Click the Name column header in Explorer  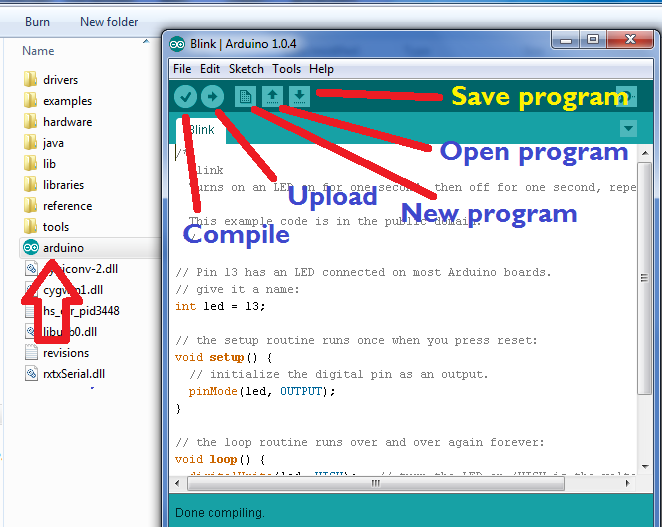[x=38, y=51]
